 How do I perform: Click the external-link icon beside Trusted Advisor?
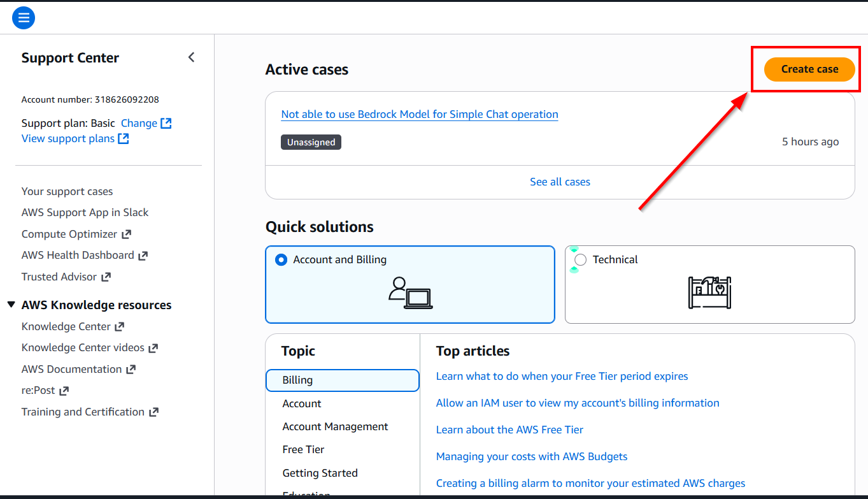coord(106,277)
